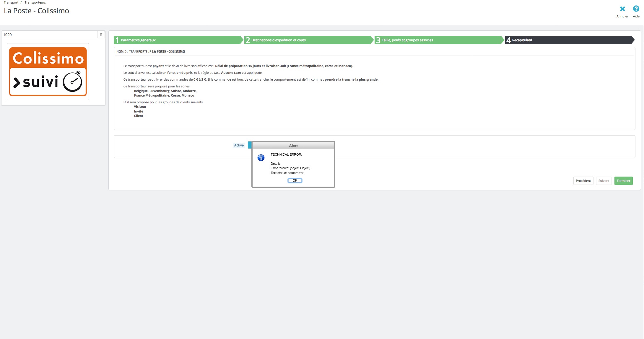Click 'en fonction du prix' text
Image resolution: width=644 pixels, height=339 pixels.
[x=178, y=73]
